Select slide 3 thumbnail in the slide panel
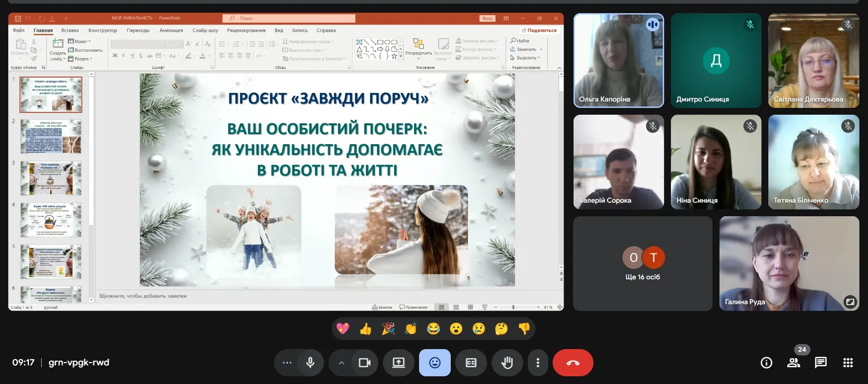Viewport: 868px width, 384px height. click(51, 178)
